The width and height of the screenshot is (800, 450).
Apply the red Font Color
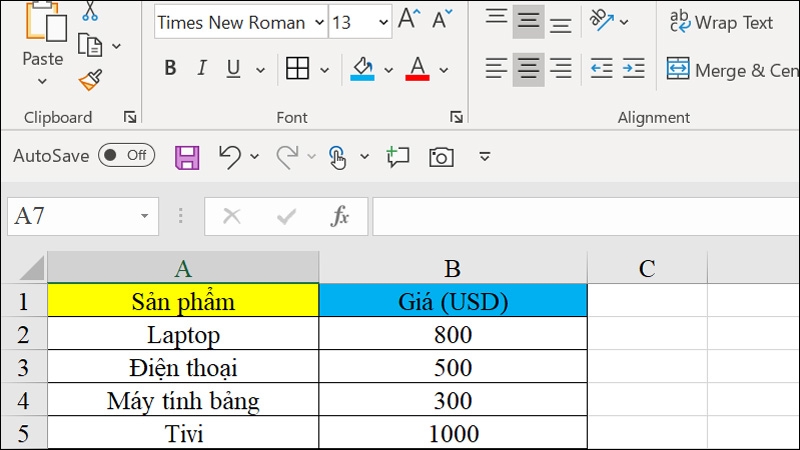coord(417,69)
